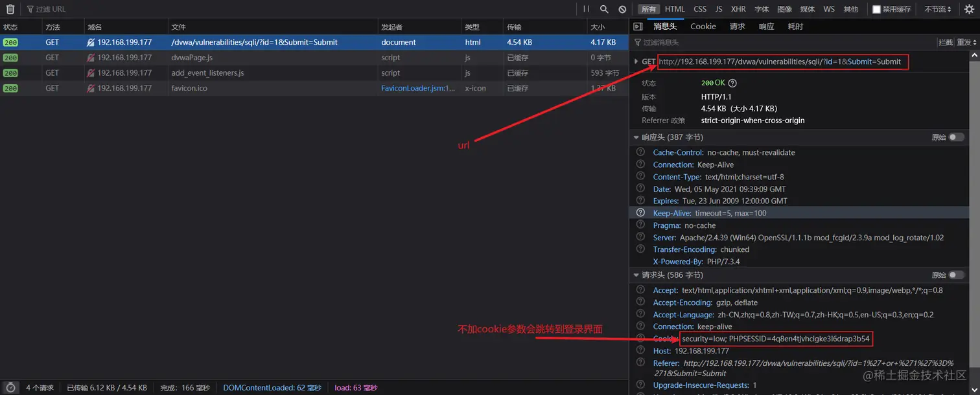Toggle 原始 switch for 响应头 section
This screenshot has width=980, height=395.
point(956,137)
